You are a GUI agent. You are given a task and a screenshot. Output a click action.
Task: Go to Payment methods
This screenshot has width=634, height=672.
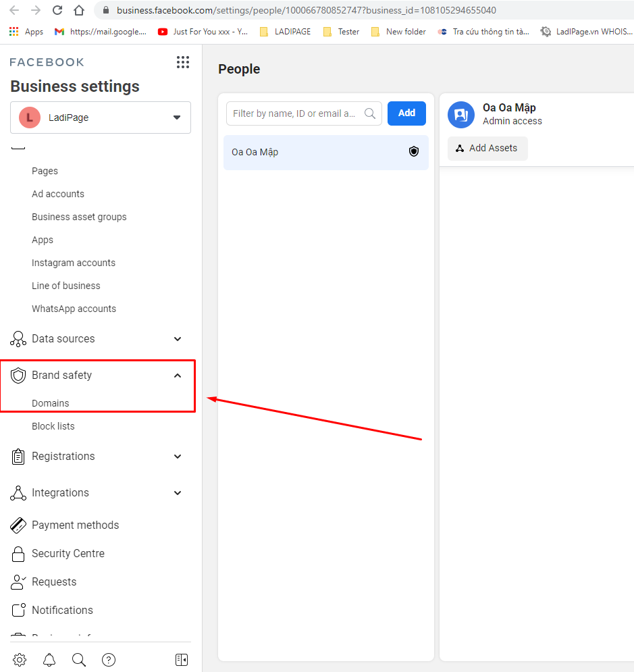tap(75, 525)
